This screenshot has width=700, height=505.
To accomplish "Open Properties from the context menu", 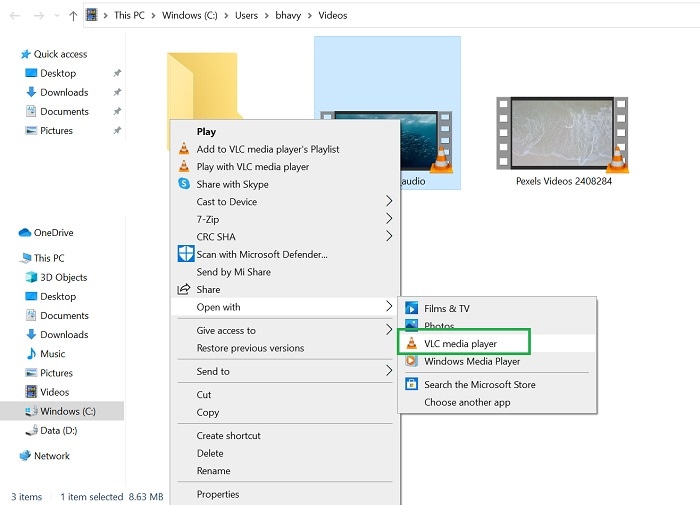I will coord(285,494).
